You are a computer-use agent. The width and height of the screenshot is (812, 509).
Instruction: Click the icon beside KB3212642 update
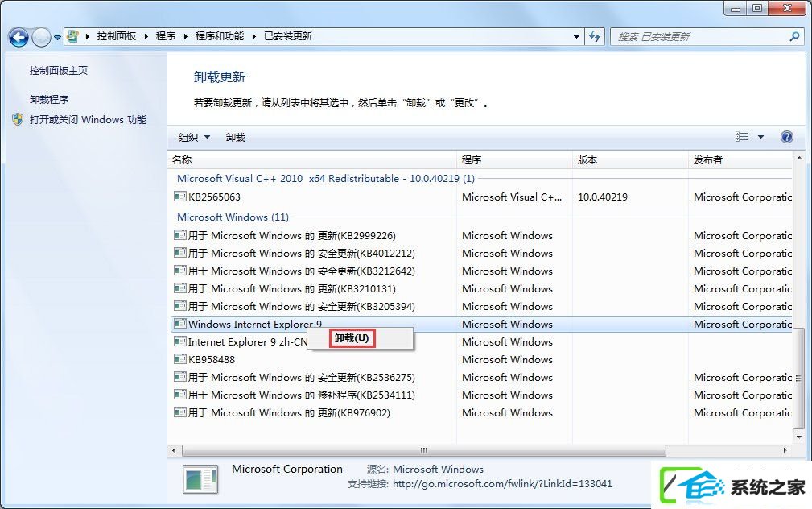180,271
